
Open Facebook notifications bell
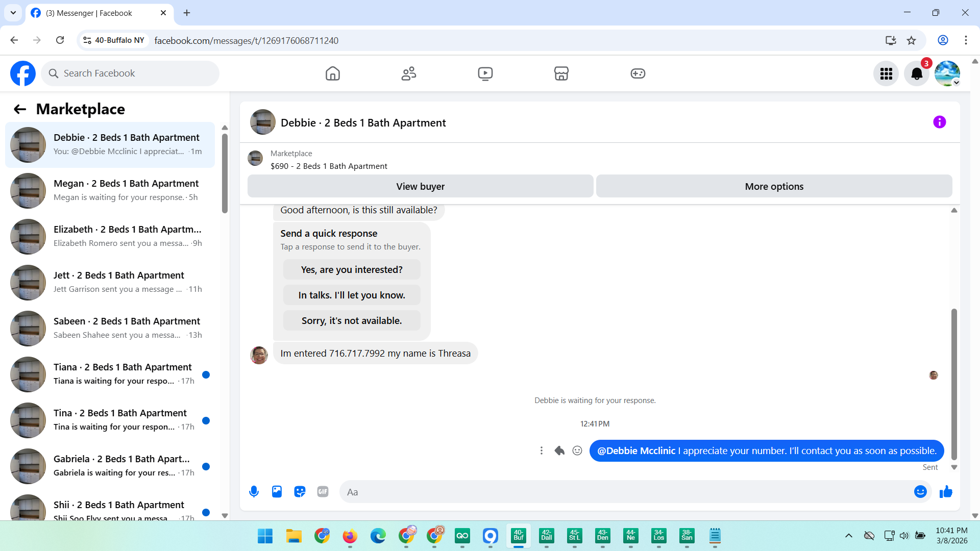coord(917,73)
